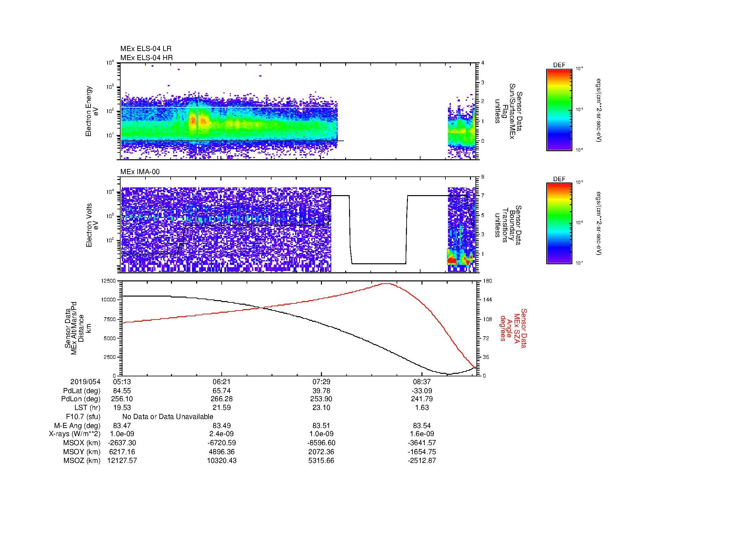Click the red IMA low-energy hotspot
Screen dimensions: 756x534
[452, 261]
